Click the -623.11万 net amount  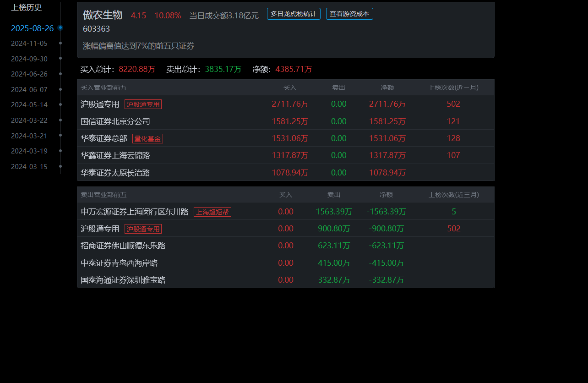[387, 246]
